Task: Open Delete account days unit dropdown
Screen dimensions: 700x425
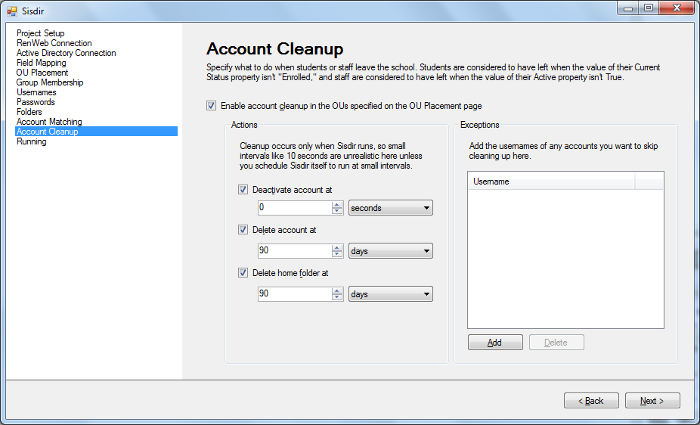Action: [x=390, y=251]
